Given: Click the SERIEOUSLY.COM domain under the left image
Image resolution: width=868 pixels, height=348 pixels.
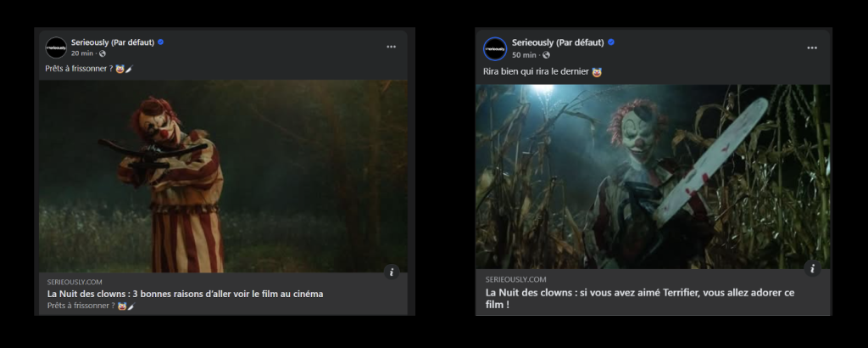Looking at the screenshot, I should pos(75,281).
